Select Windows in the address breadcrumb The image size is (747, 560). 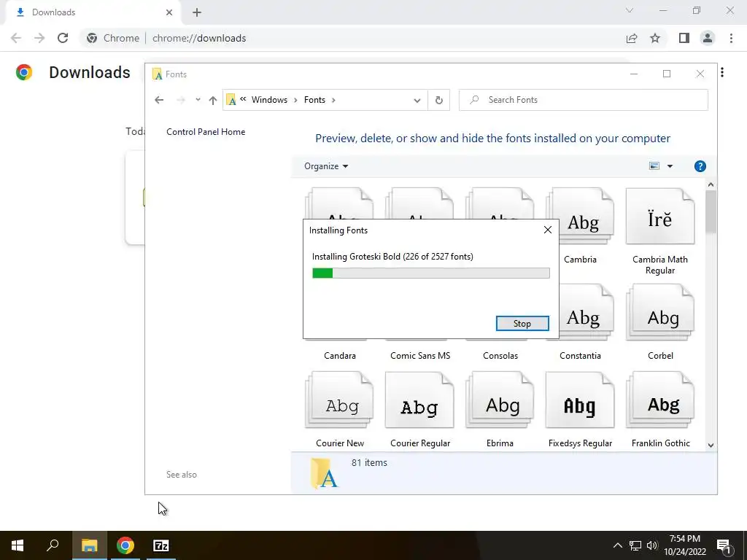click(269, 100)
